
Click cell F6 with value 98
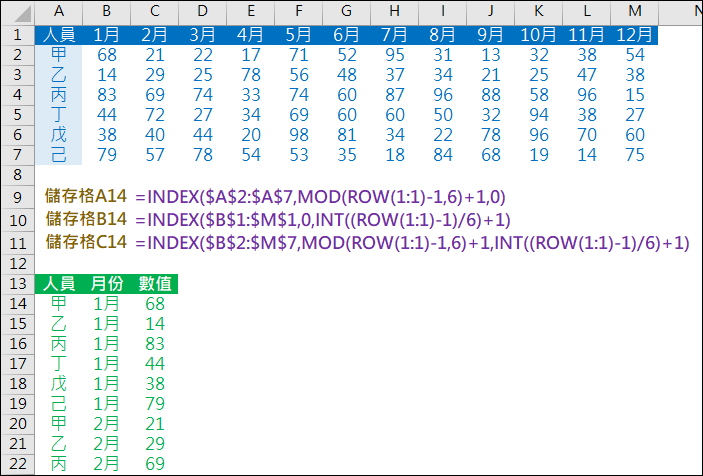(299, 134)
